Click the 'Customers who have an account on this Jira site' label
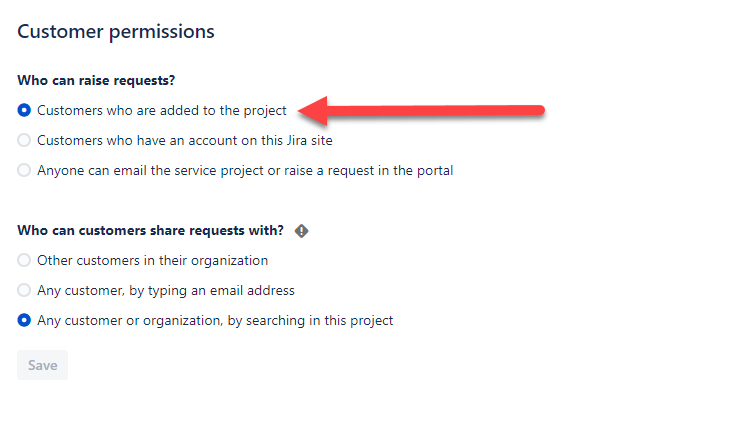Image resolution: width=734 pixels, height=440 pixels. pyautogui.click(x=185, y=140)
